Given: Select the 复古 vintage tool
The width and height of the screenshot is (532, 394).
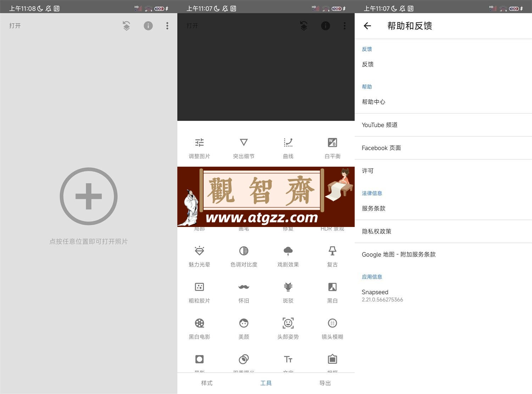Looking at the screenshot, I should coord(332,257).
